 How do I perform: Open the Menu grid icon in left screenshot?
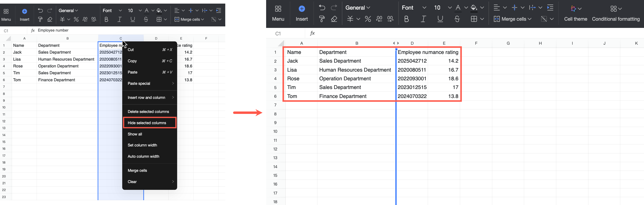point(6,11)
